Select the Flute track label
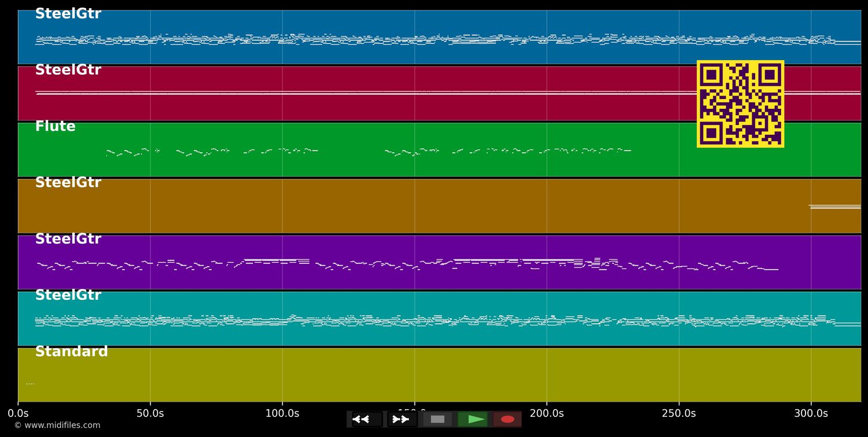 click(x=56, y=127)
